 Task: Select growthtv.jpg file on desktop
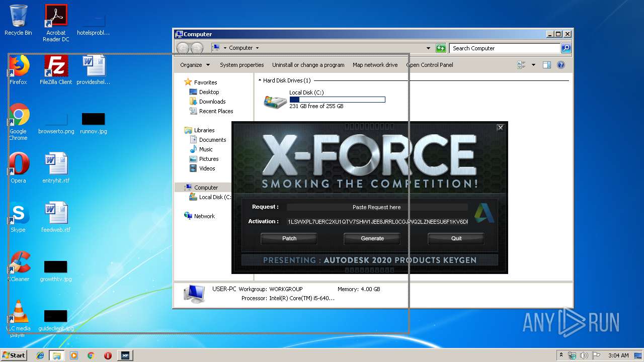tap(56, 271)
